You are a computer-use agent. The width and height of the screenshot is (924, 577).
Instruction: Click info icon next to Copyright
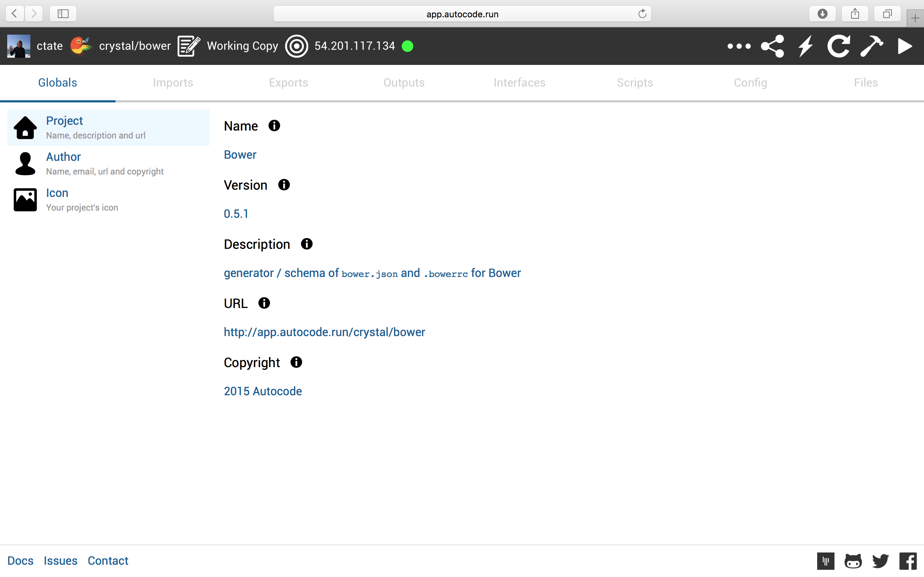point(296,362)
